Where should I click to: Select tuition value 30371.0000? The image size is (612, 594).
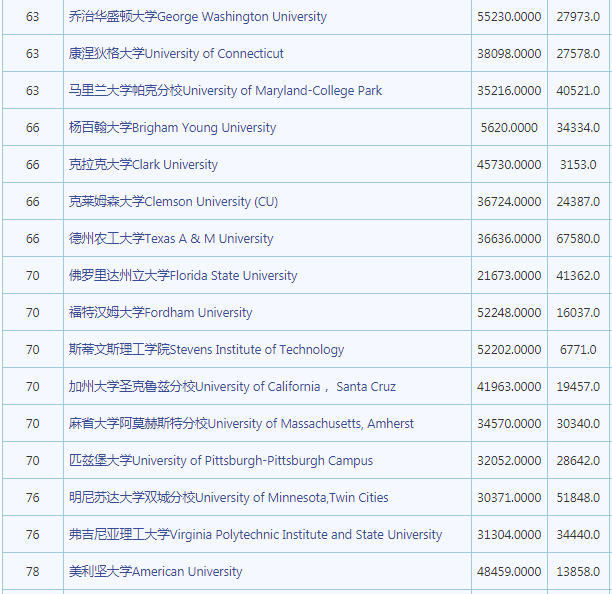509,498
